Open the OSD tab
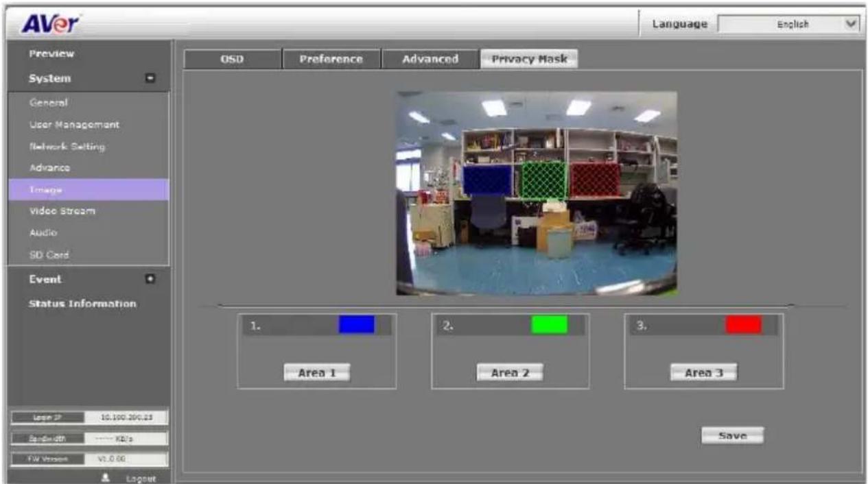Image resolution: width=868 pixels, height=484 pixels. 232,60
